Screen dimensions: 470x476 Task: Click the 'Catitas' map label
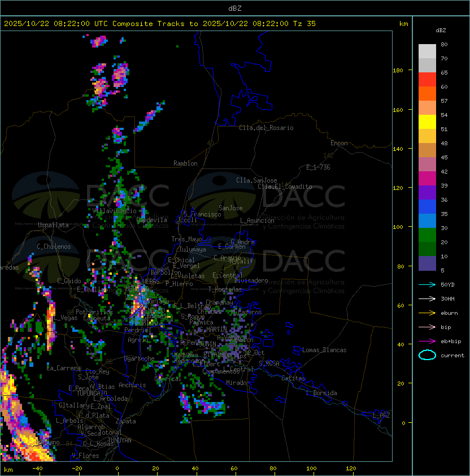(x=293, y=378)
